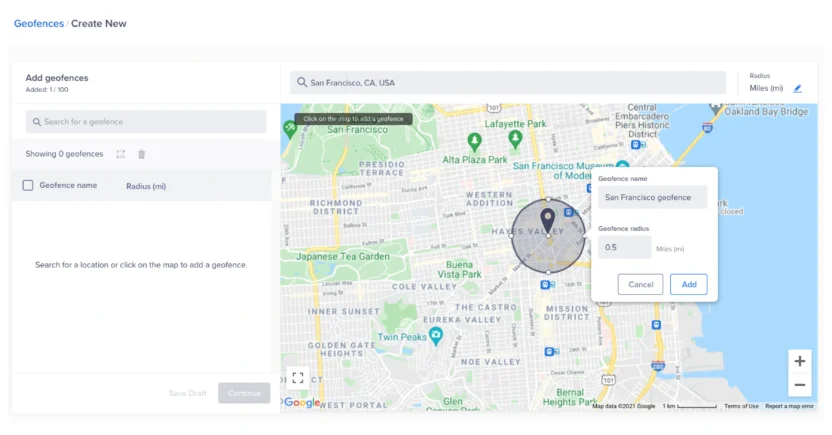Click the NOE VALLEY map label
This screenshot has width=832, height=435.
(491, 362)
